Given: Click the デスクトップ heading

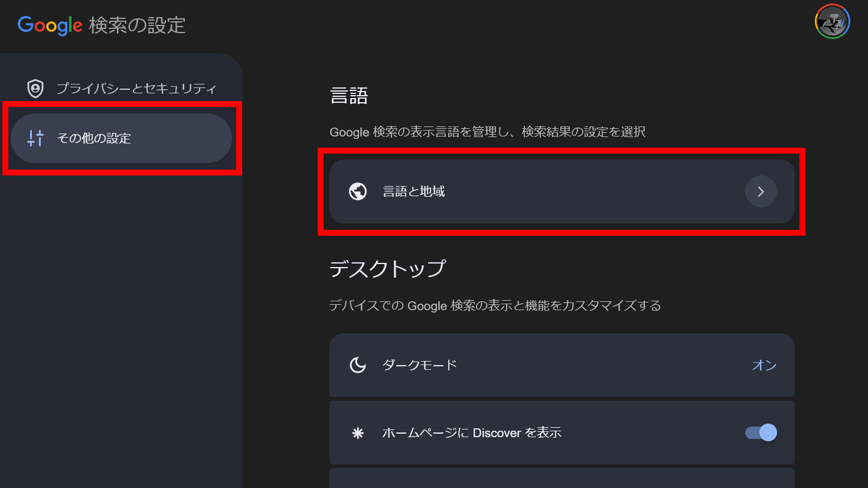Looking at the screenshot, I should pos(387,269).
